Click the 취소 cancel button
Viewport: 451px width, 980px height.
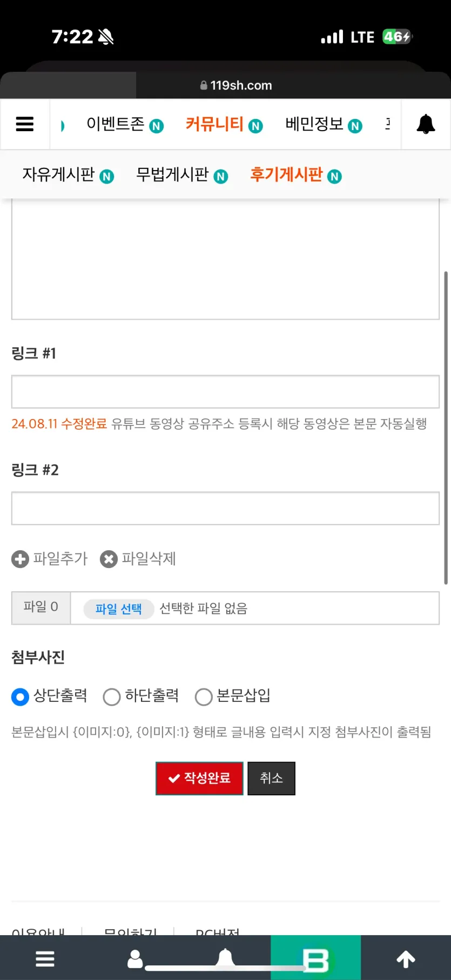pos(271,778)
